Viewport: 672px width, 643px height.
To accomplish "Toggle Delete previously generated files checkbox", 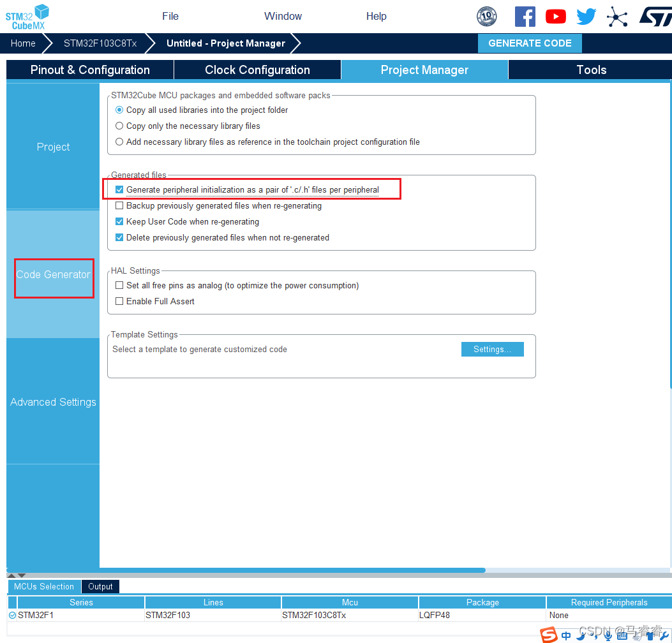I will coord(119,237).
